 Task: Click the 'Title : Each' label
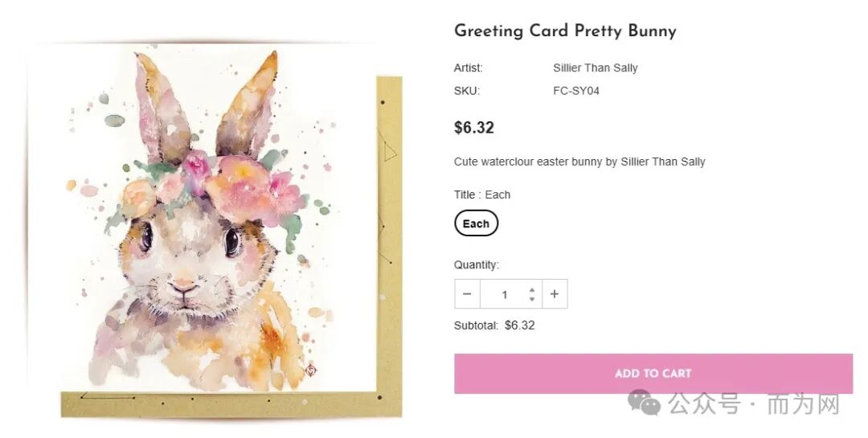pyautogui.click(x=482, y=195)
